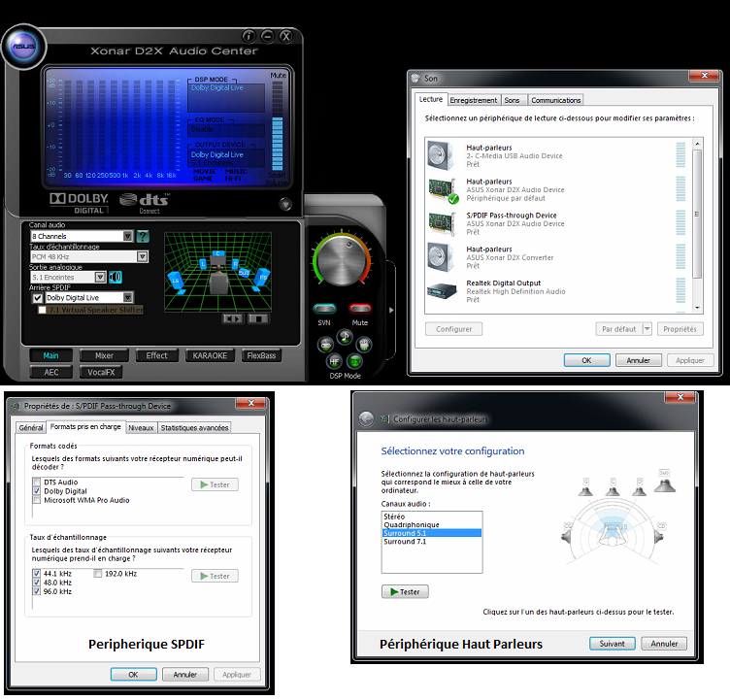Open the Canal audio 8 Channels dropdown

(x=128, y=236)
